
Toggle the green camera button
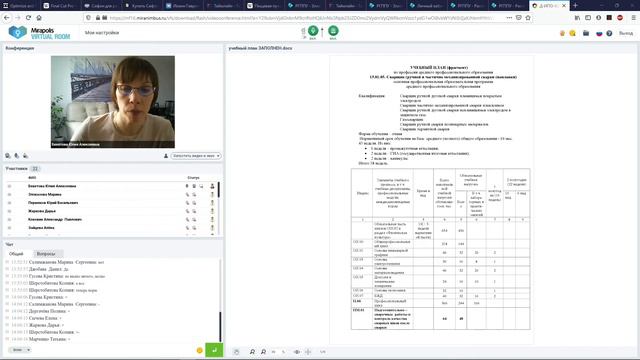(333, 31)
